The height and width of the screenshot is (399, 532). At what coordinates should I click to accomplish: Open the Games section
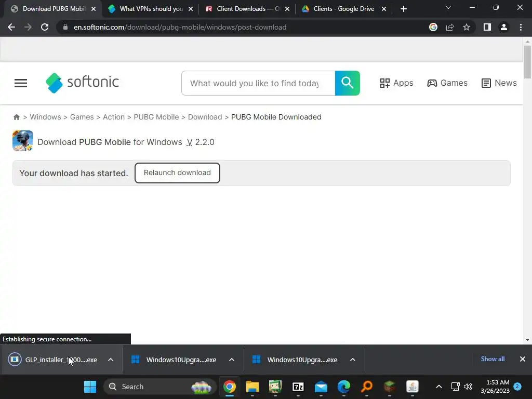click(x=447, y=83)
